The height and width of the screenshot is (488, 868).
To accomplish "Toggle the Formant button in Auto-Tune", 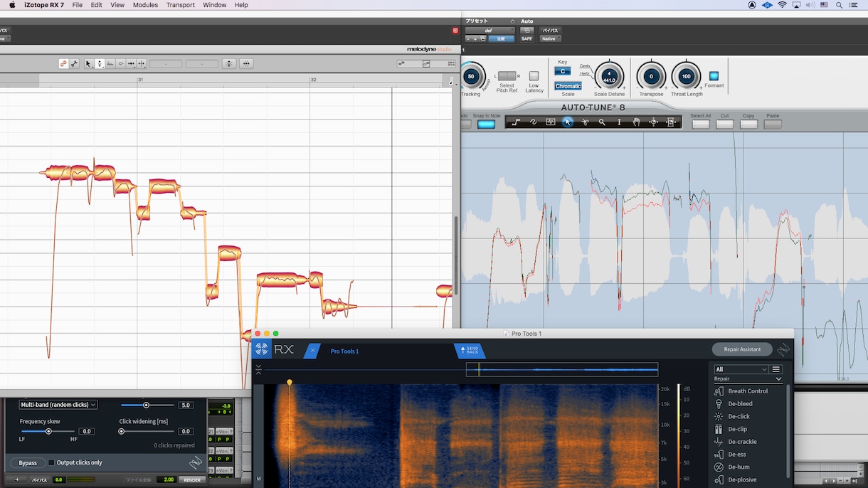I will coord(714,76).
